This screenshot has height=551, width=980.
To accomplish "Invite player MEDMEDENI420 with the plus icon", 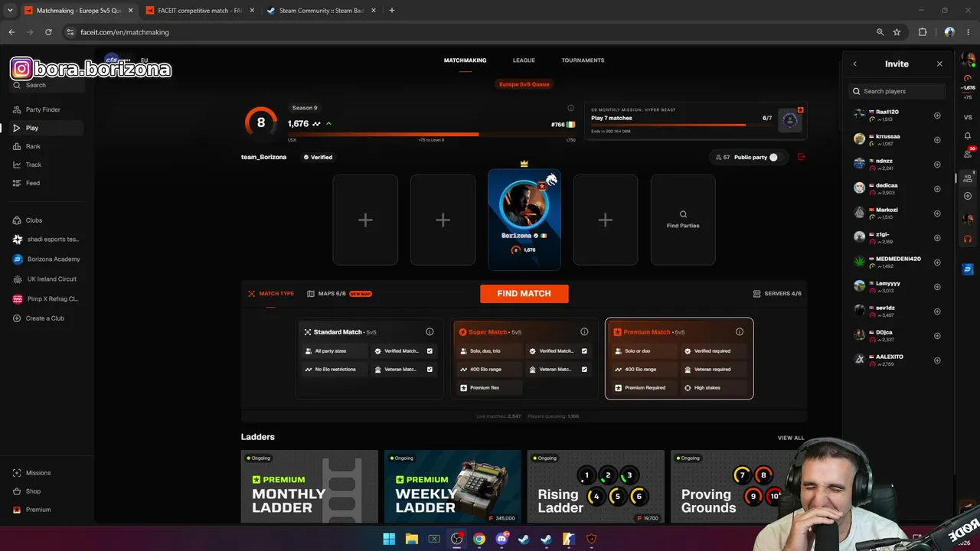I will [937, 262].
